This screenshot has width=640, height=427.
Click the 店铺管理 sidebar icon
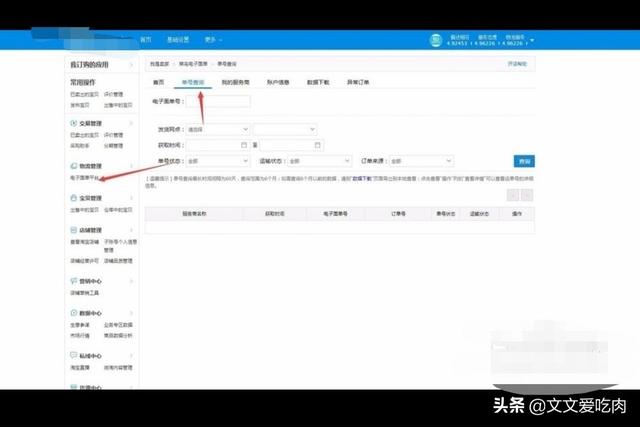74,231
